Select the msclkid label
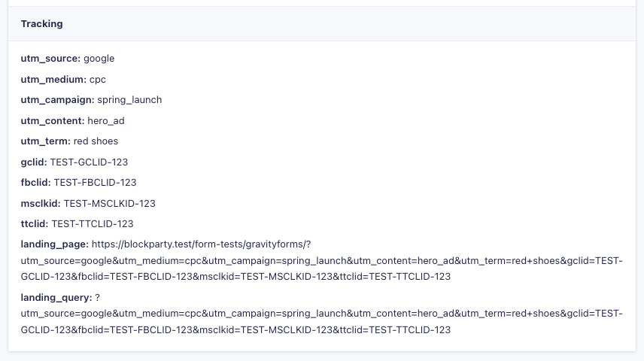The image size is (644, 361). tap(41, 203)
